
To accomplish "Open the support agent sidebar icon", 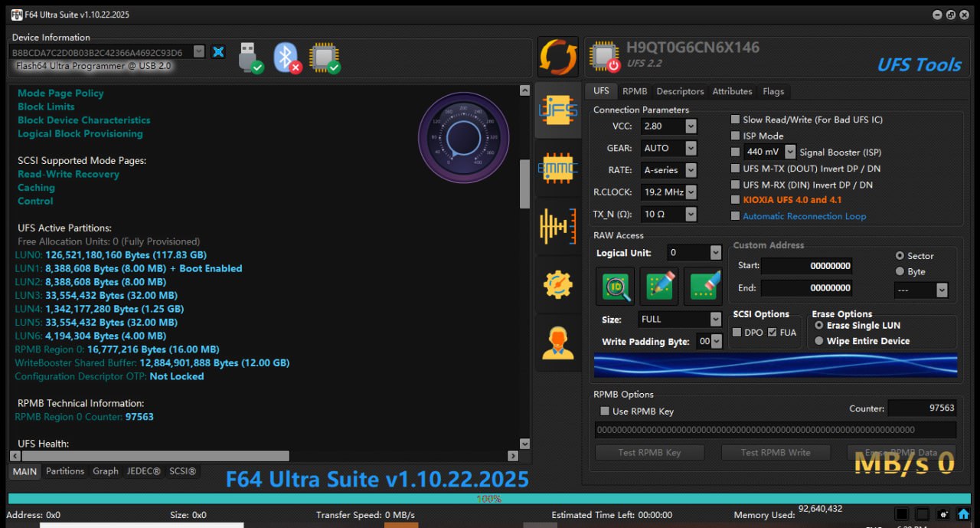I will (558, 343).
